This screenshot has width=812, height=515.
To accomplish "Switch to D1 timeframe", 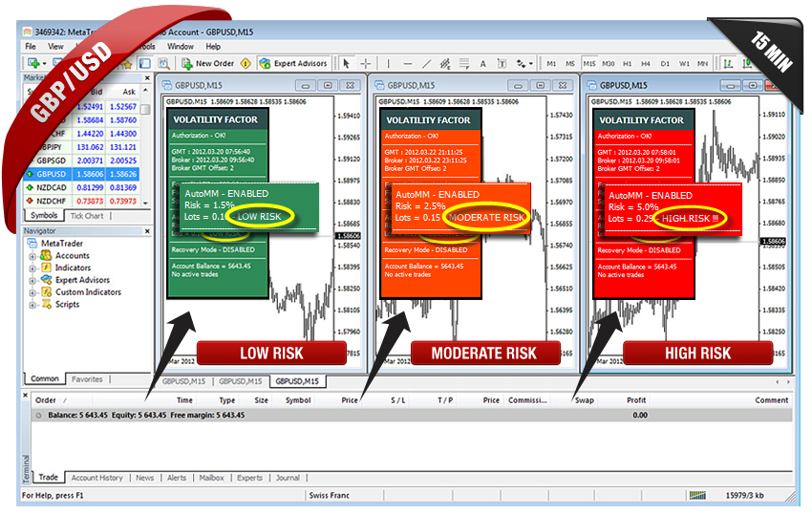I will click(x=665, y=63).
